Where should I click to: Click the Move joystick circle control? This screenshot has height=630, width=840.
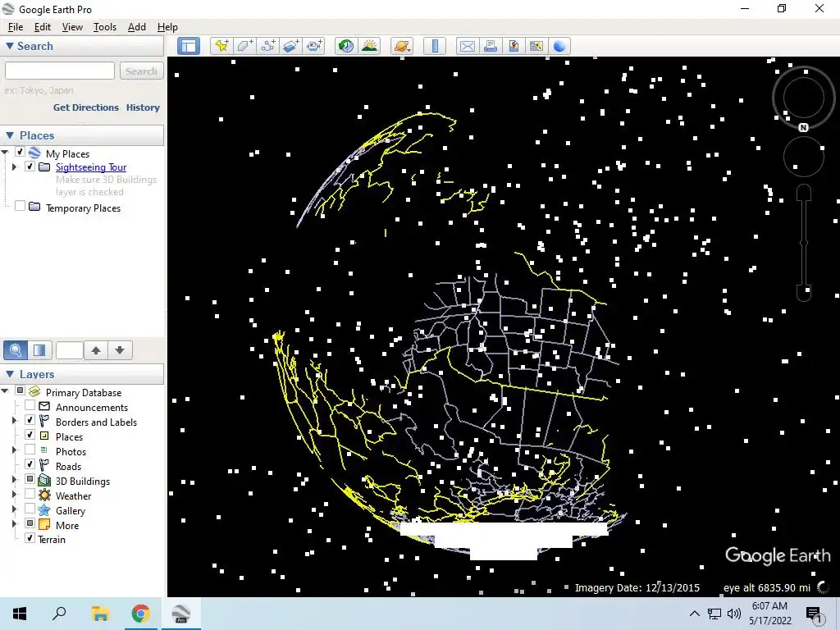(x=803, y=157)
